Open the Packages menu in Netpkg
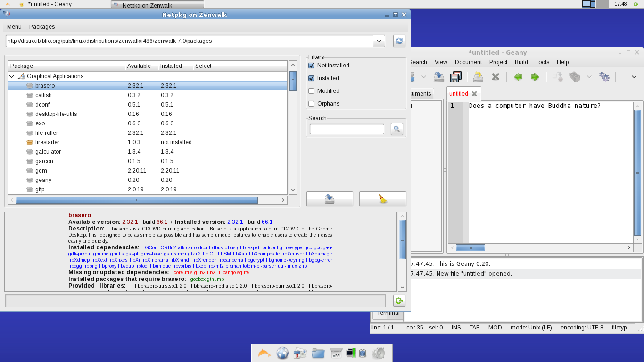 [x=42, y=27]
